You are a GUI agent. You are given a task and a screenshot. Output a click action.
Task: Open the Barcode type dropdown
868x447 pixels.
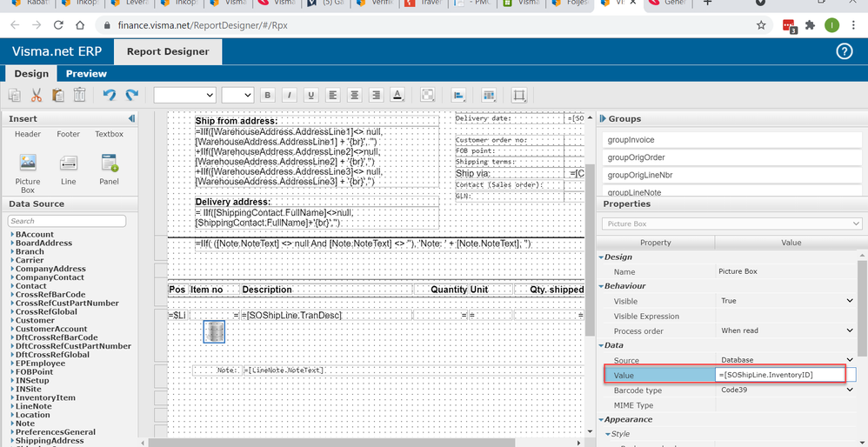(x=849, y=390)
